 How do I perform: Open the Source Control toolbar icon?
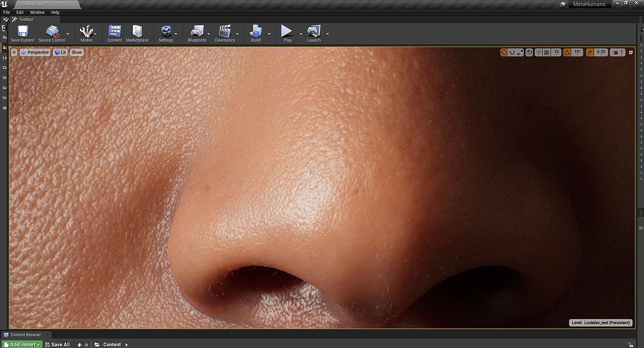click(52, 34)
